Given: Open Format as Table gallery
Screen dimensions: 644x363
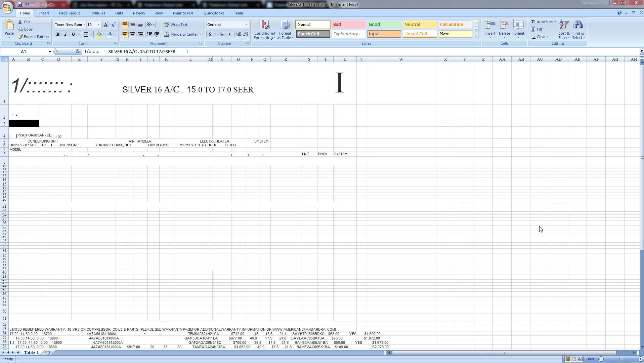Looking at the screenshot, I should [x=285, y=30].
